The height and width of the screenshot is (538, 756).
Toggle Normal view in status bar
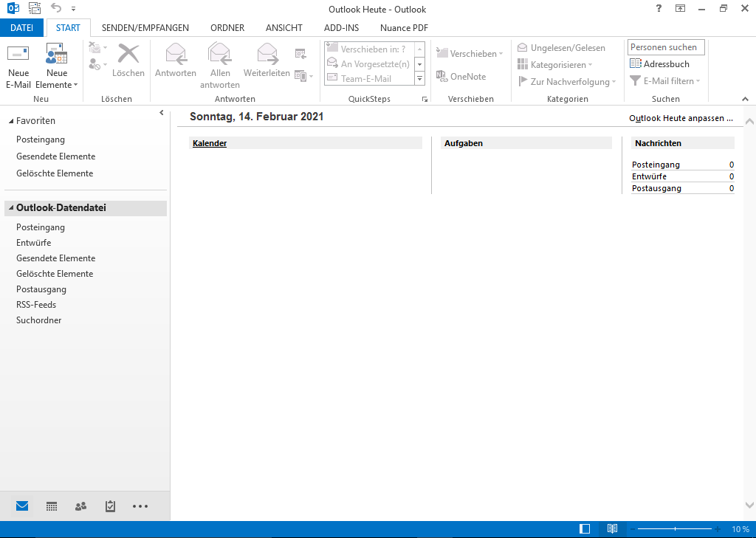pos(585,529)
